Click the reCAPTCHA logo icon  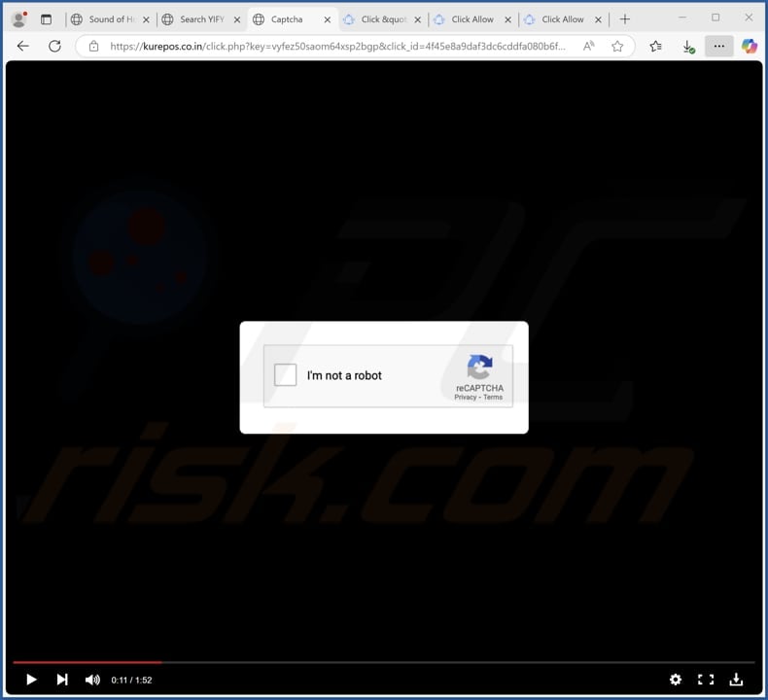pyautogui.click(x=479, y=367)
